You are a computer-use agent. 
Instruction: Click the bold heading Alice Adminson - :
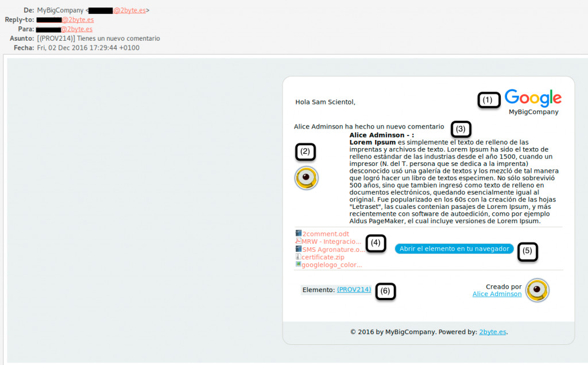click(382, 135)
